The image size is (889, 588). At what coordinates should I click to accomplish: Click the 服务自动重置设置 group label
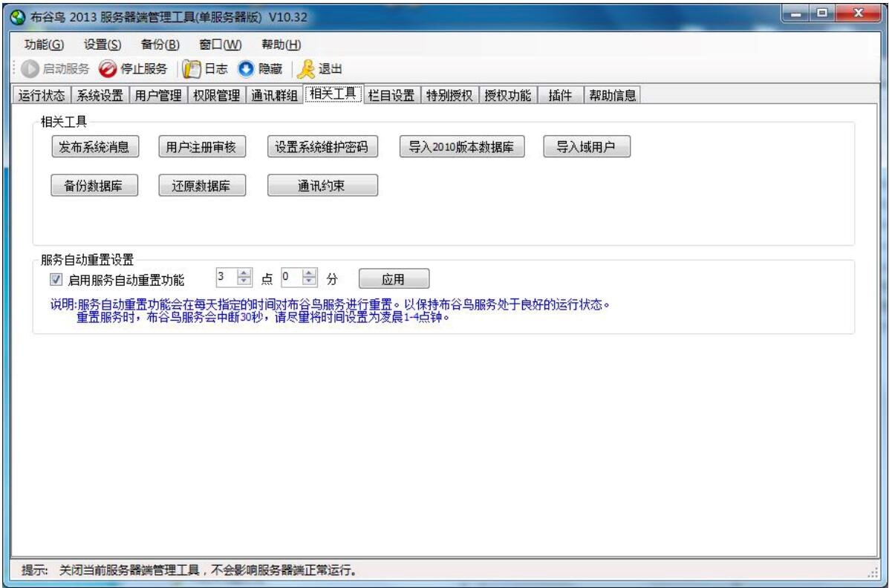87,261
